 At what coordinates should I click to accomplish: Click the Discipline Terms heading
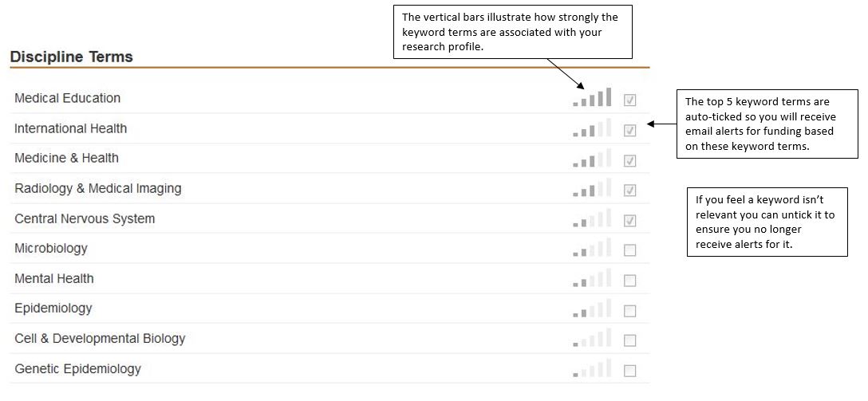tap(71, 57)
